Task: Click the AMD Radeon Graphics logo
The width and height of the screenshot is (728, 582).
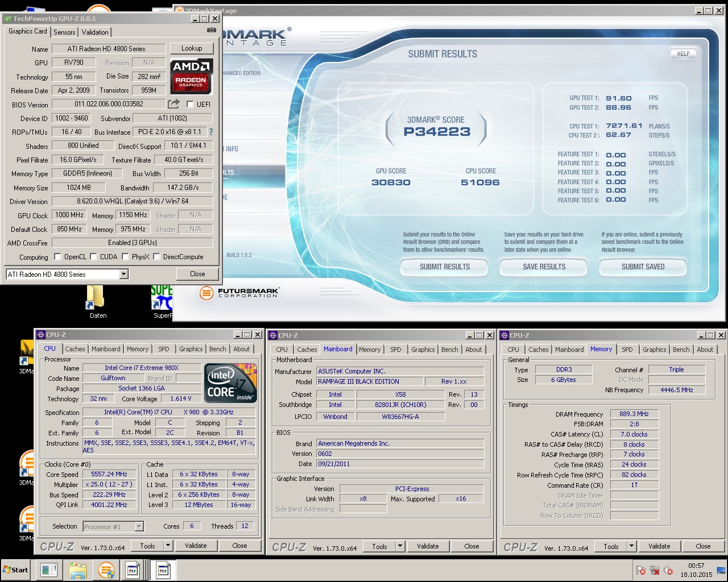Action: pyautogui.click(x=192, y=76)
